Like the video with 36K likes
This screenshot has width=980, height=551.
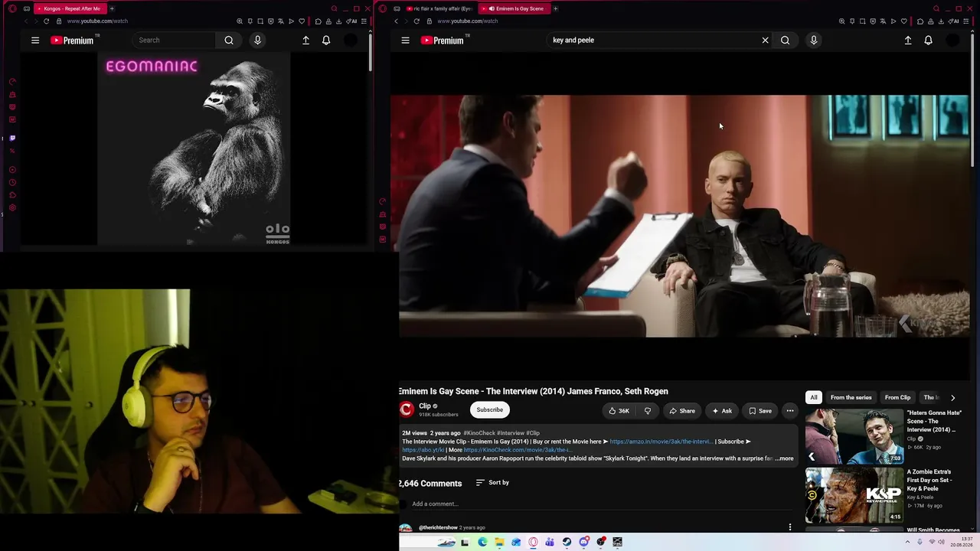pos(619,411)
